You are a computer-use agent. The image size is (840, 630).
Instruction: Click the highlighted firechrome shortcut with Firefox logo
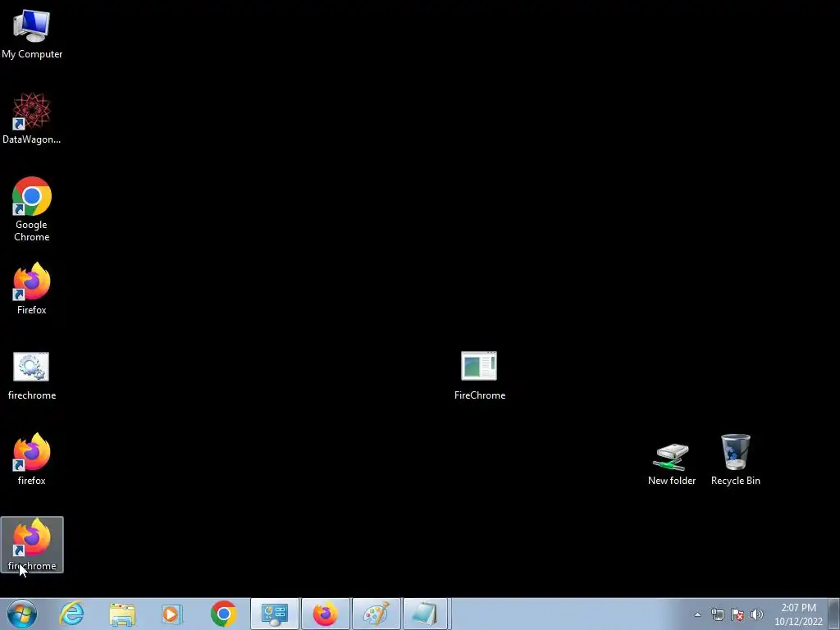coord(32,545)
